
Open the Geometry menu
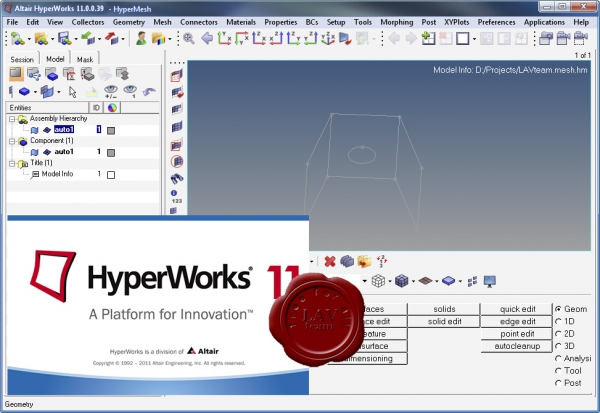(129, 22)
